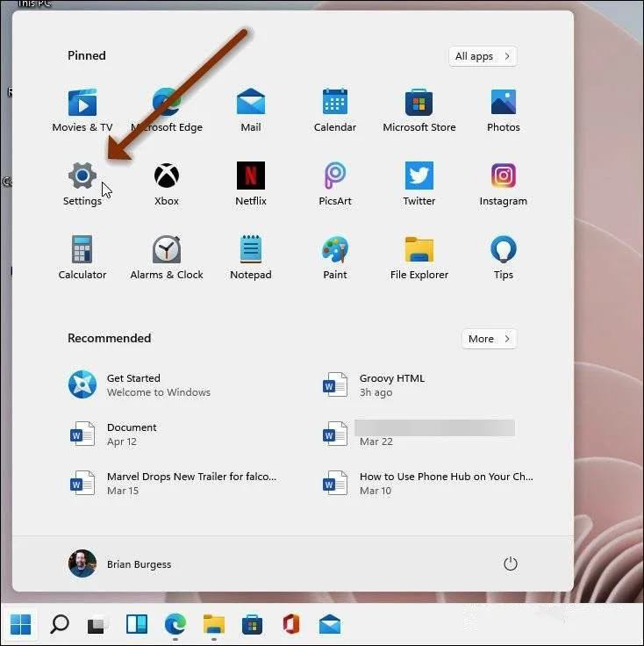The height and width of the screenshot is (646, 644).
Task: Launch Microsoft Edge from pinned apps
Action: 167,110
